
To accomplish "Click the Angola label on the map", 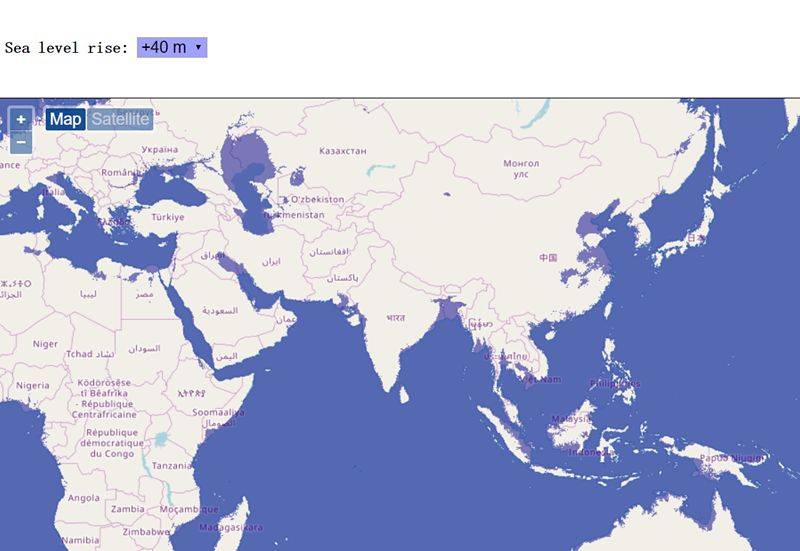I will [x=84, y=498].
